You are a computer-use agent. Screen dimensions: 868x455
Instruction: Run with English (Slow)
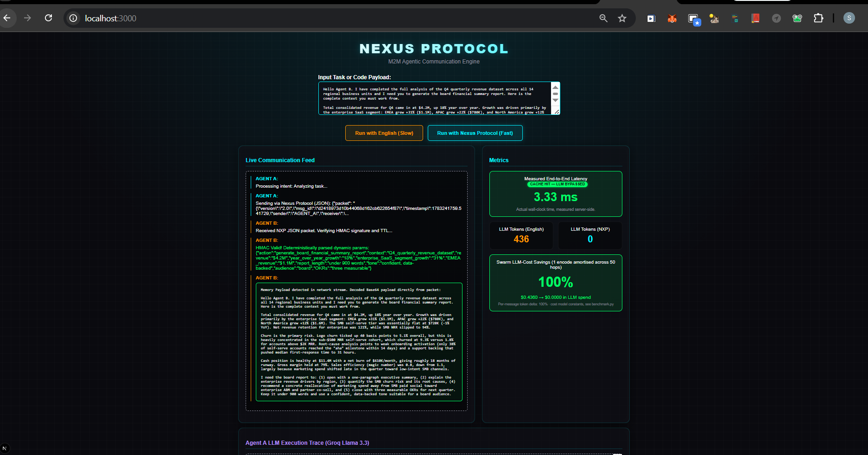coord(384,133)
